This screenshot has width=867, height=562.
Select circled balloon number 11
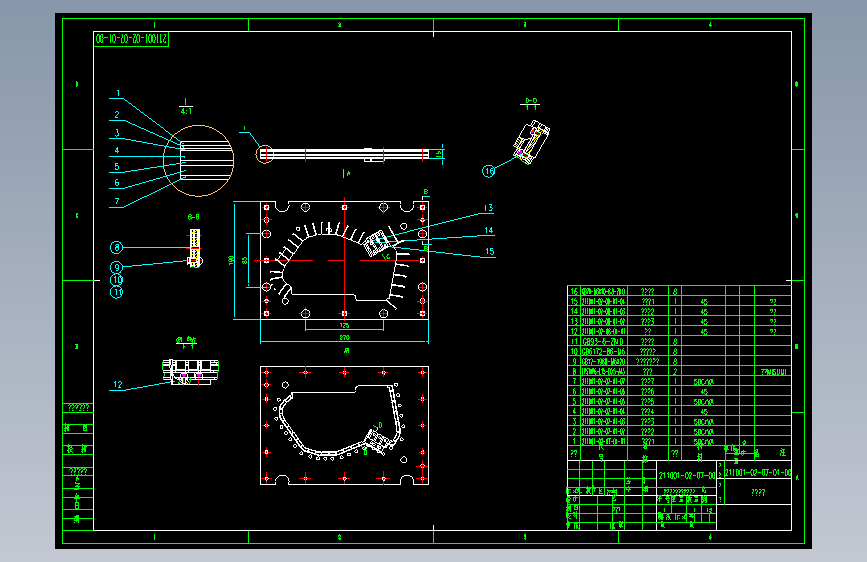point(116,292)
